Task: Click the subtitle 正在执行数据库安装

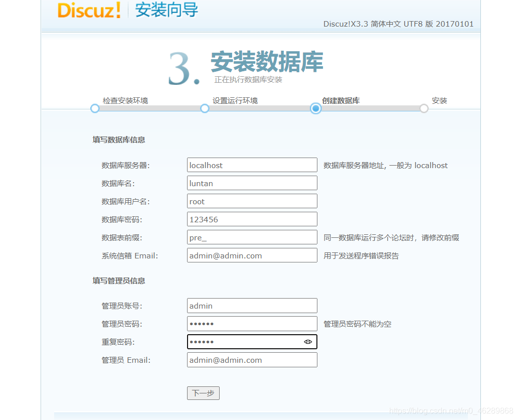Action: (x=248, y=80)
